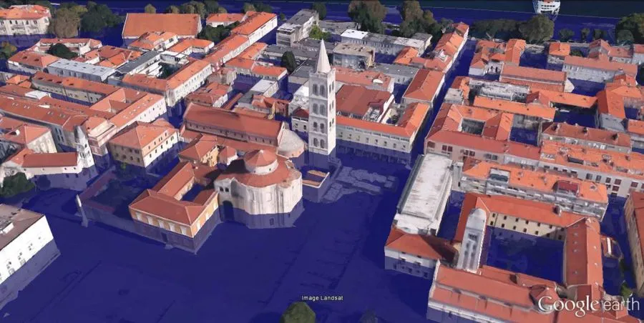Click the grey flat-roofed building near top center
This screenshot has height=323, width=644.
(297, 26)
